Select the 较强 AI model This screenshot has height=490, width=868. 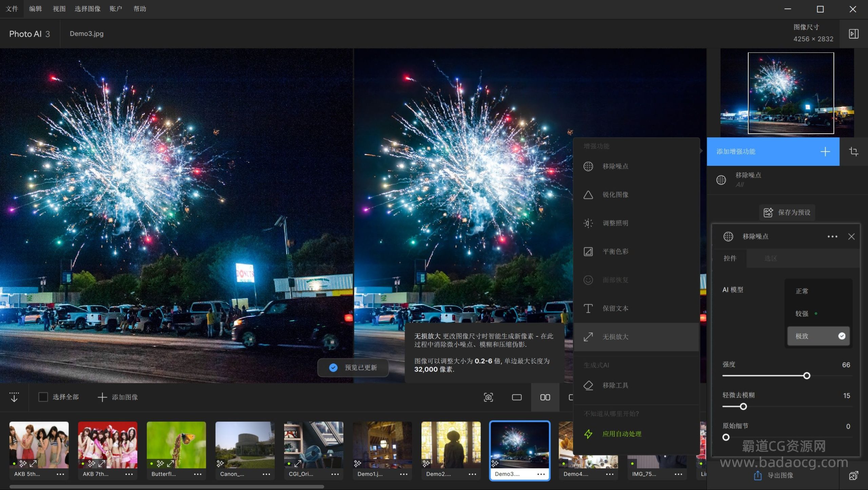[818, 314]
